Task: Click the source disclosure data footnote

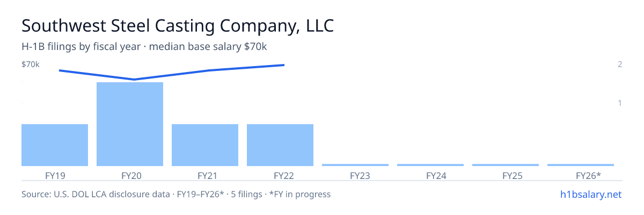Action: pos(176,194)
